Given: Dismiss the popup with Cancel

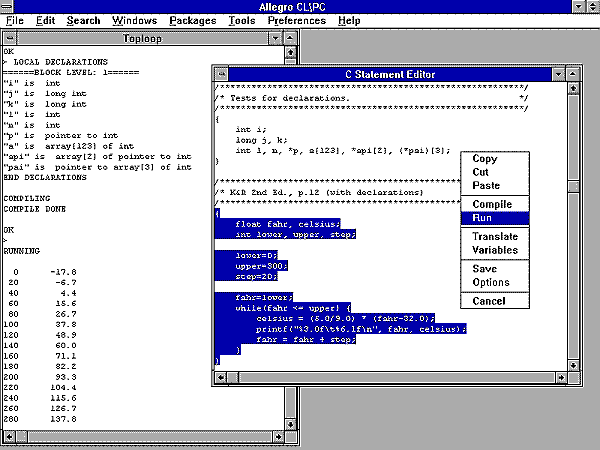Looking at the screenshot, I should tap(489, 301).
